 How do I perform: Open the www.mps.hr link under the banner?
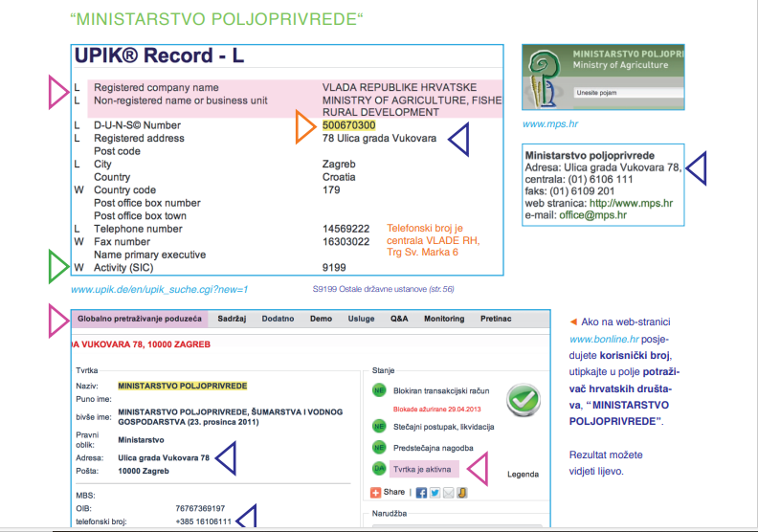tap(550, 124)
